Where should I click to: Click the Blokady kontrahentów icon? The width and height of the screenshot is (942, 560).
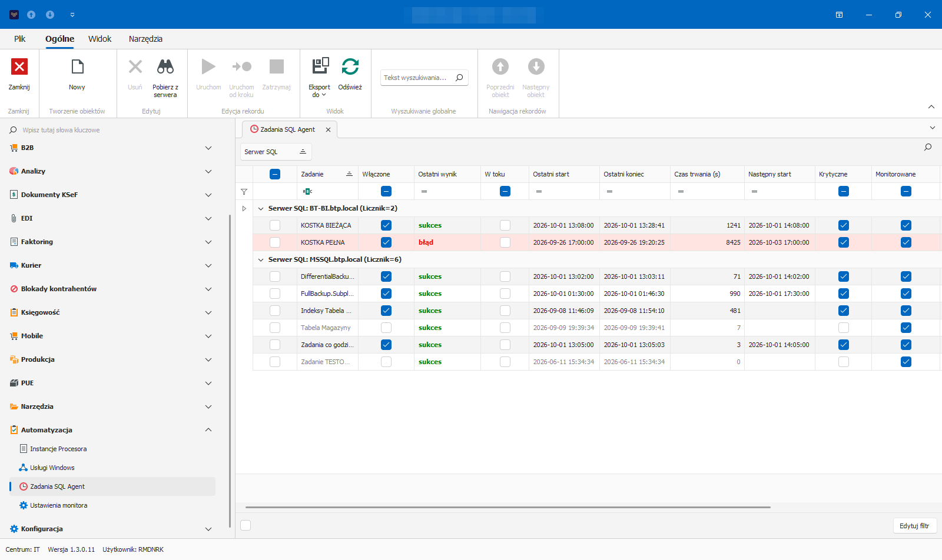(14, 289)
